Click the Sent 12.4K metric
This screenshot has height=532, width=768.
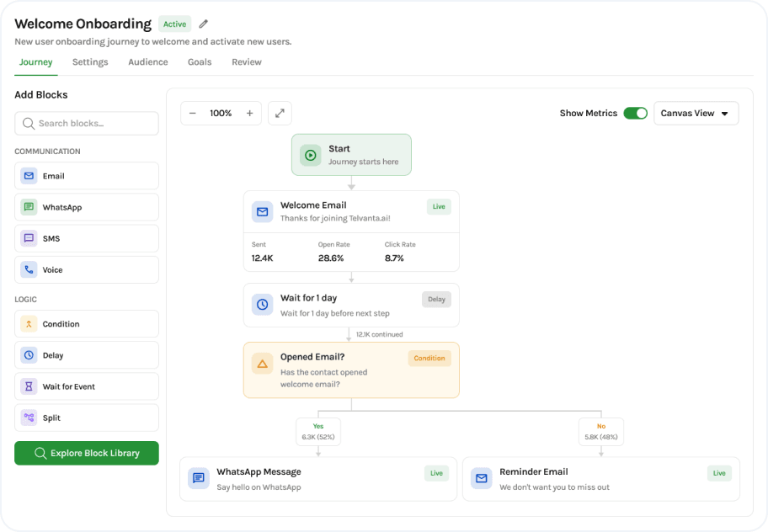coord(263,252)
